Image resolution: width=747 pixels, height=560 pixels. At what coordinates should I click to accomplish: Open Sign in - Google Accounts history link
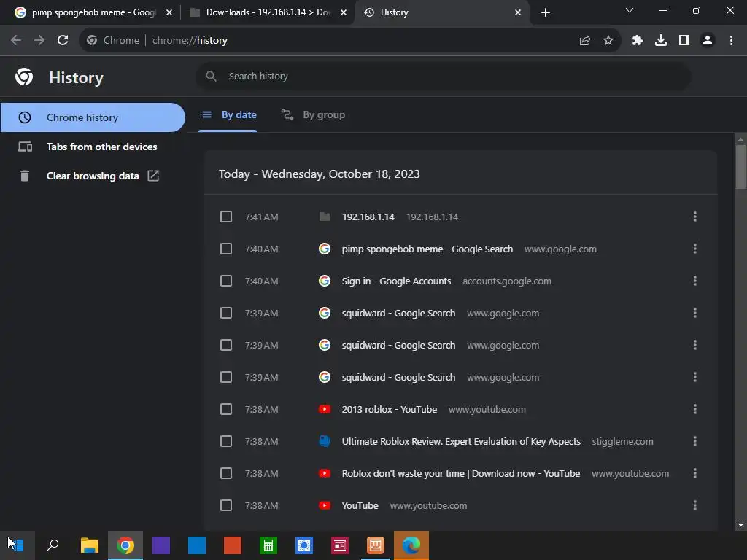point(396,281)
